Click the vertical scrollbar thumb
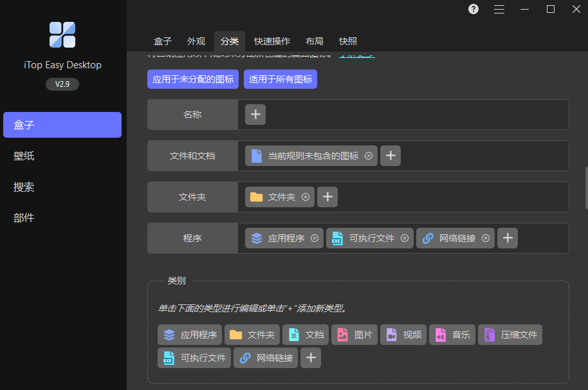Image resolution: width=588 pixels, height=390 pixels. (586, 188)
